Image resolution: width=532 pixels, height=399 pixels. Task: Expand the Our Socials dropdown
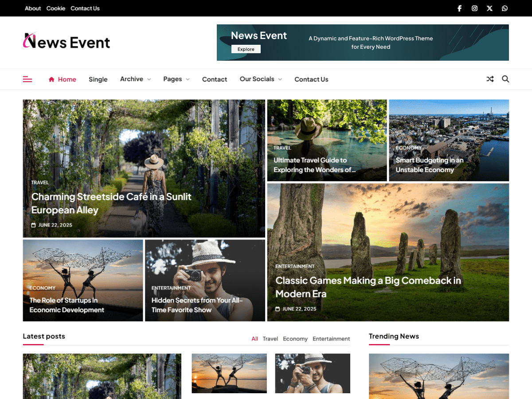261,79
